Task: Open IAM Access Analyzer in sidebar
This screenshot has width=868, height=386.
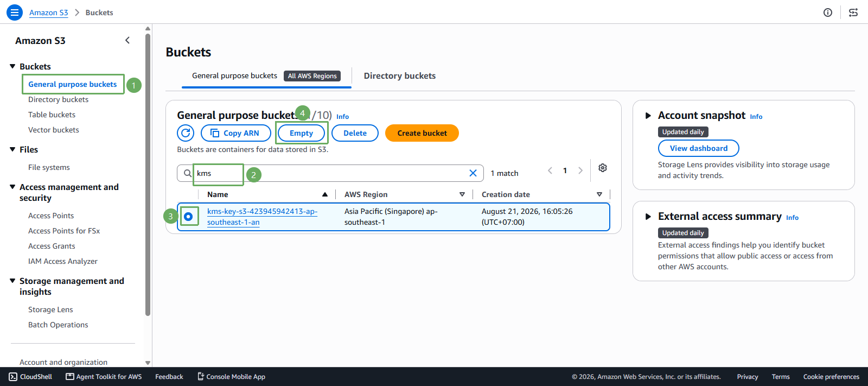Action: (x=63, y=261)
